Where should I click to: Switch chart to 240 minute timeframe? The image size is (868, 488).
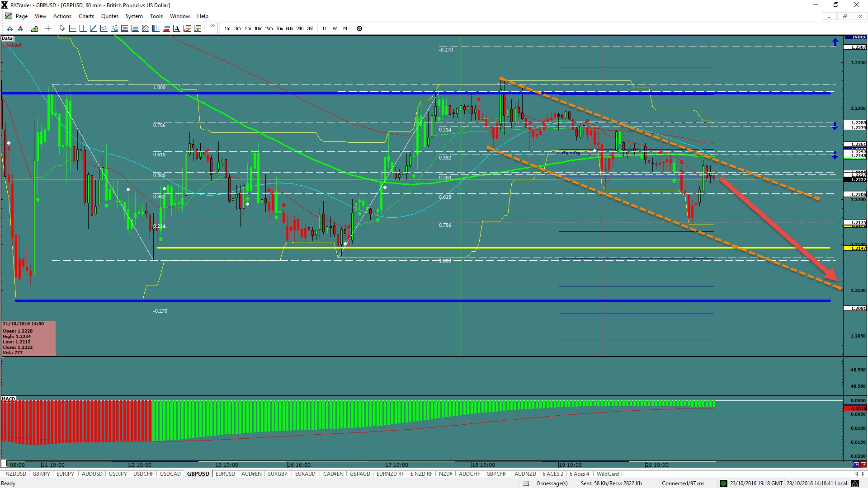coord(300,28)
